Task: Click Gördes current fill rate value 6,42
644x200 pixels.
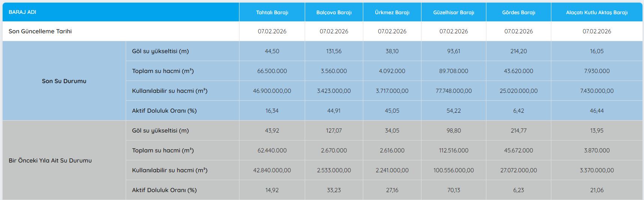Action: pyautogui.click(x=518, y=111)
